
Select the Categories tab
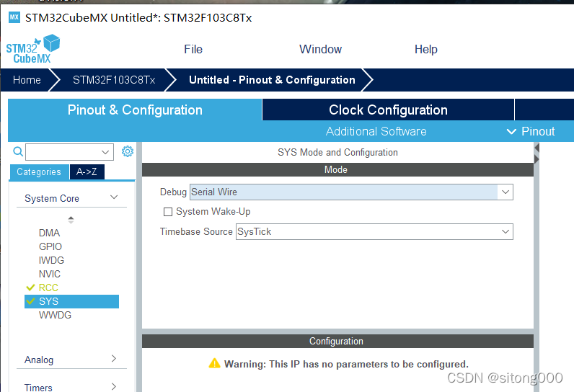click(x=39, y=172)
